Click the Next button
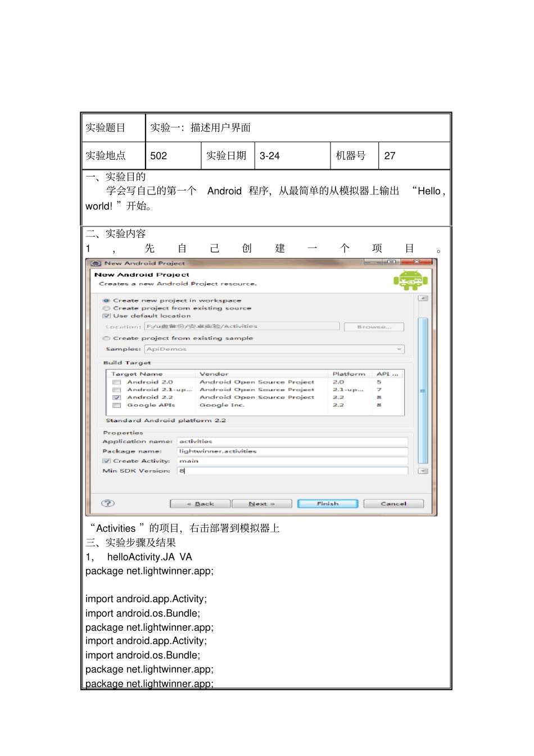This screenshot has height=756, width=534. [x=262, y=504]
